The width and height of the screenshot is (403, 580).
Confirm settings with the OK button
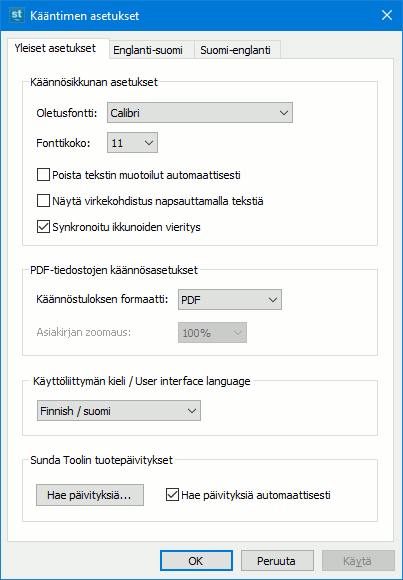coord(196,561)
